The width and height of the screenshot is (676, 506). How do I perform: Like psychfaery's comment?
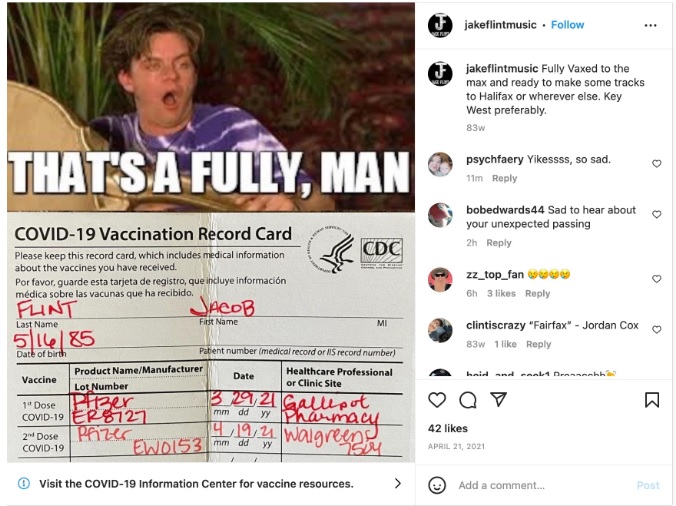656,164
